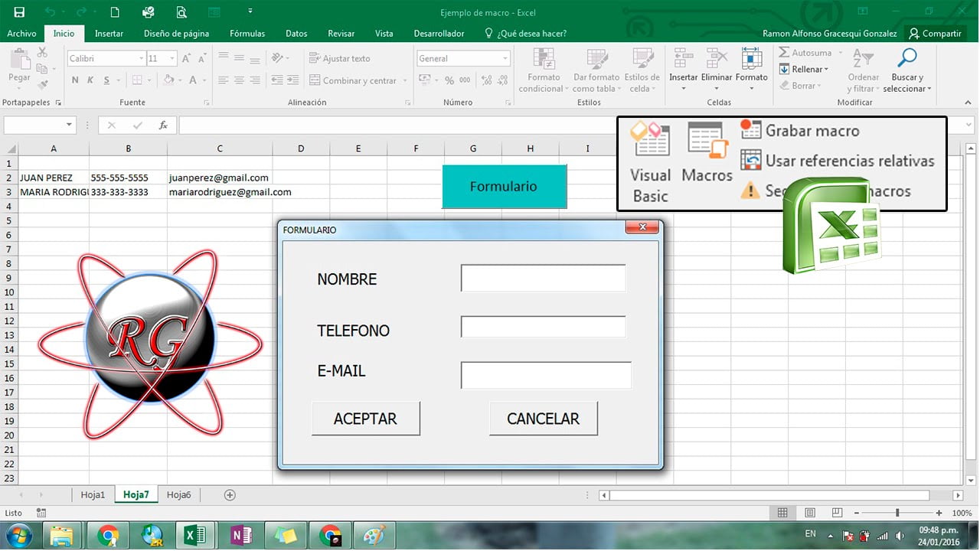Open Formato condicional icon
Image resolution: width=980 pixels, height=551 pixels.
coord(544,59)
